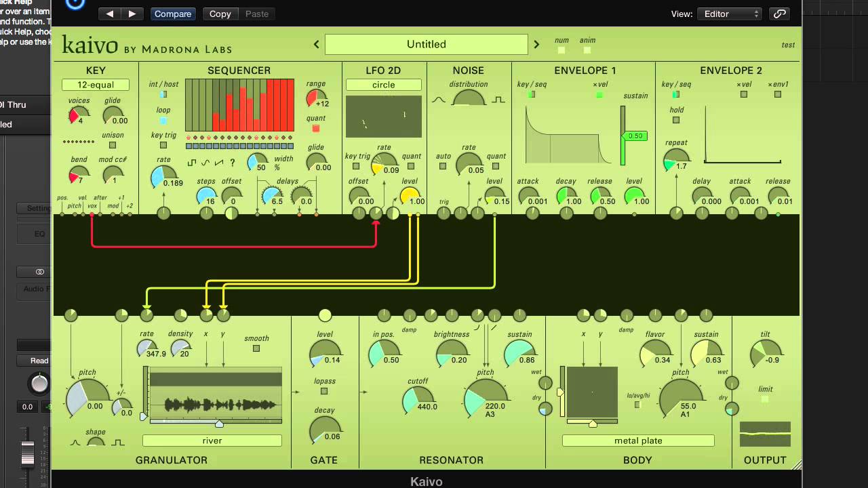
Task: Click the Sequencer range knob
Action: pyautogui.click(x=316, y=98)
